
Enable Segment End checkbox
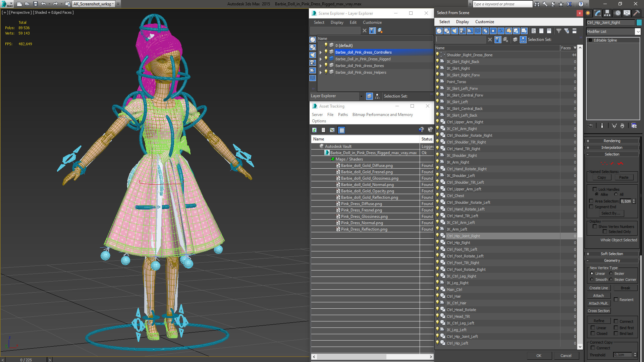tap(591, 207)
